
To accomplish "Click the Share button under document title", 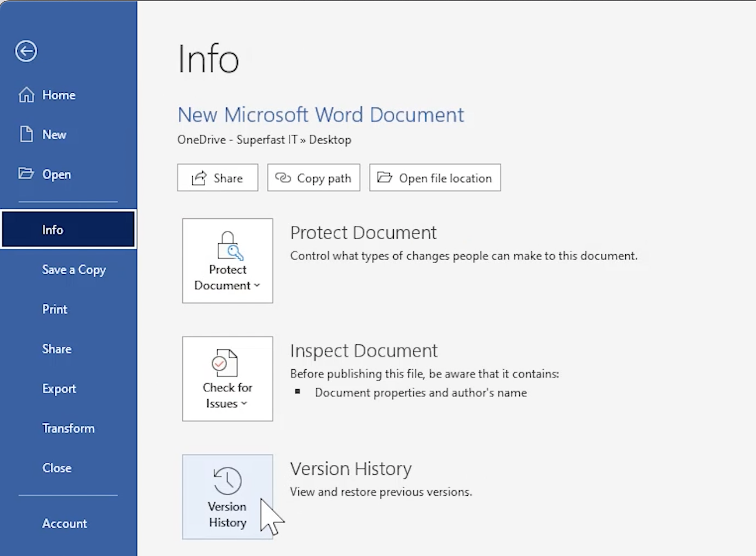I will pos(218,178).
